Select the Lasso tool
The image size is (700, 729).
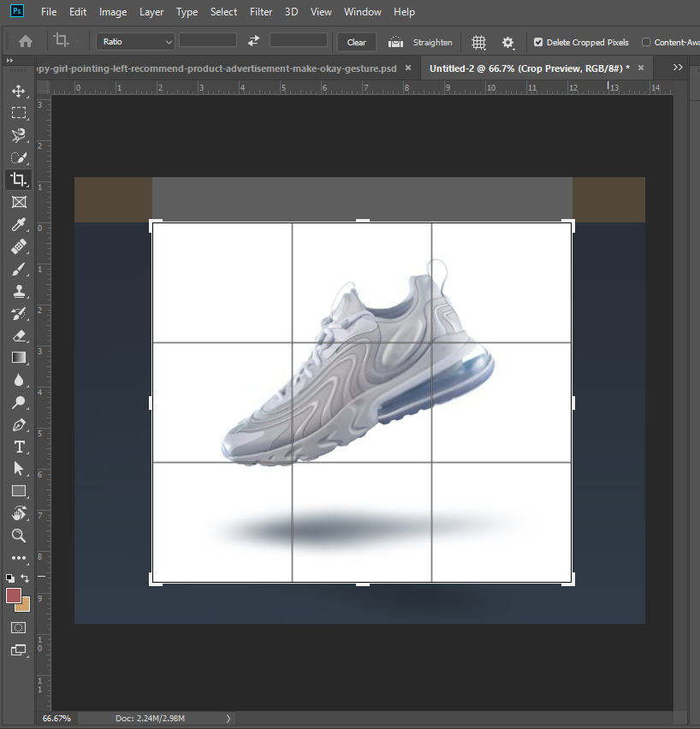coord(19,135)
